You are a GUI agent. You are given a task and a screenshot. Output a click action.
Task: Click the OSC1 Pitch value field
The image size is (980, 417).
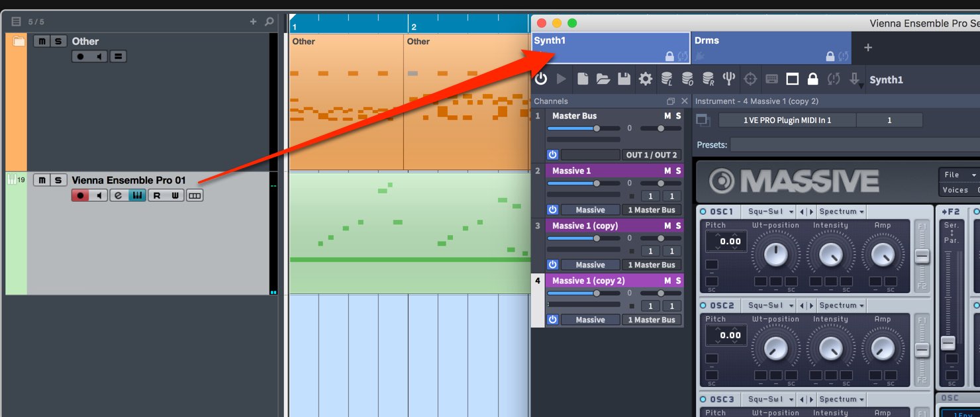coord(726,242)
